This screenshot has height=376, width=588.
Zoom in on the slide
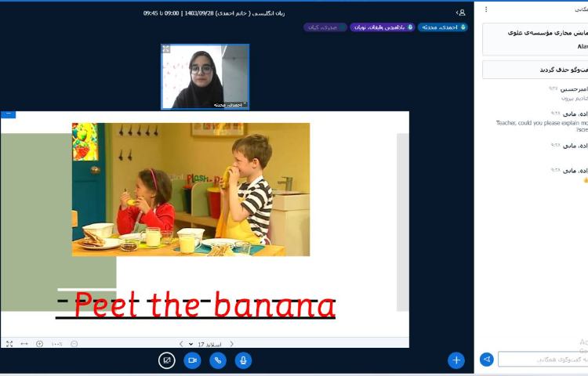(40, 344)
